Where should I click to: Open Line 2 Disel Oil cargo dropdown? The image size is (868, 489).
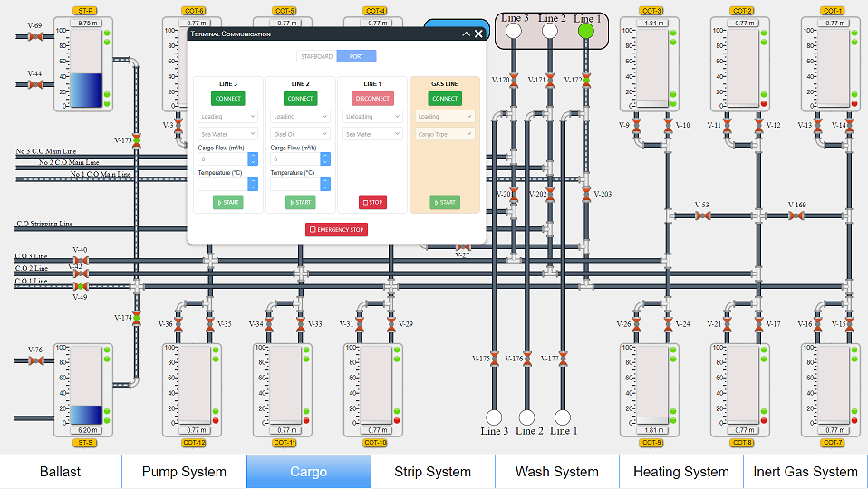click(301, 134)
